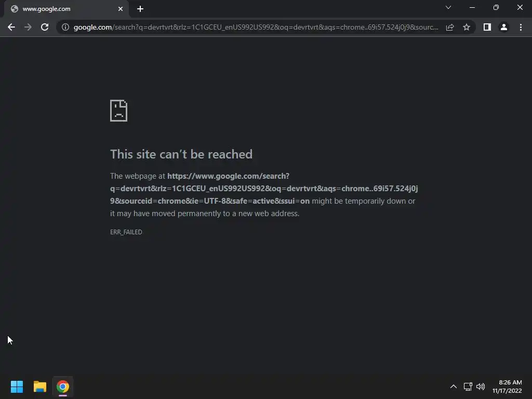Open Chrome three-dot menu
Screen dimensions: 532x399
pyautogui.click(x=521, y=27)
